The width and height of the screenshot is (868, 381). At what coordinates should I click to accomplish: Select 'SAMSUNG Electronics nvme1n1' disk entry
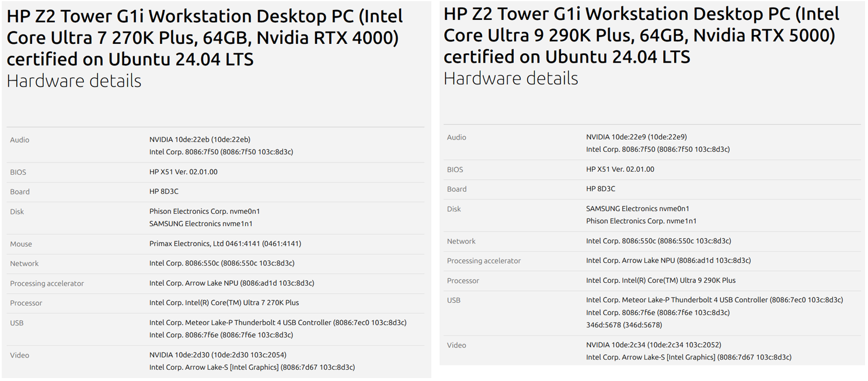(x=201, y=224)
